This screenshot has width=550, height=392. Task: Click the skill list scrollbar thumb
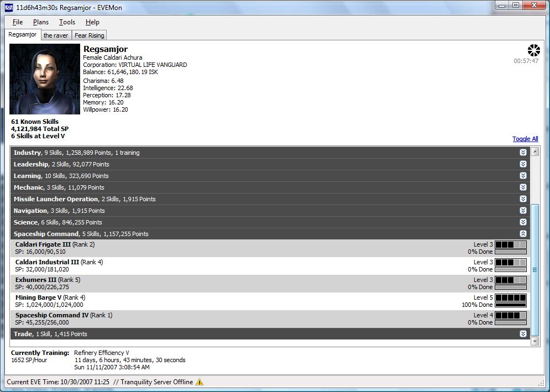(535, 270)
